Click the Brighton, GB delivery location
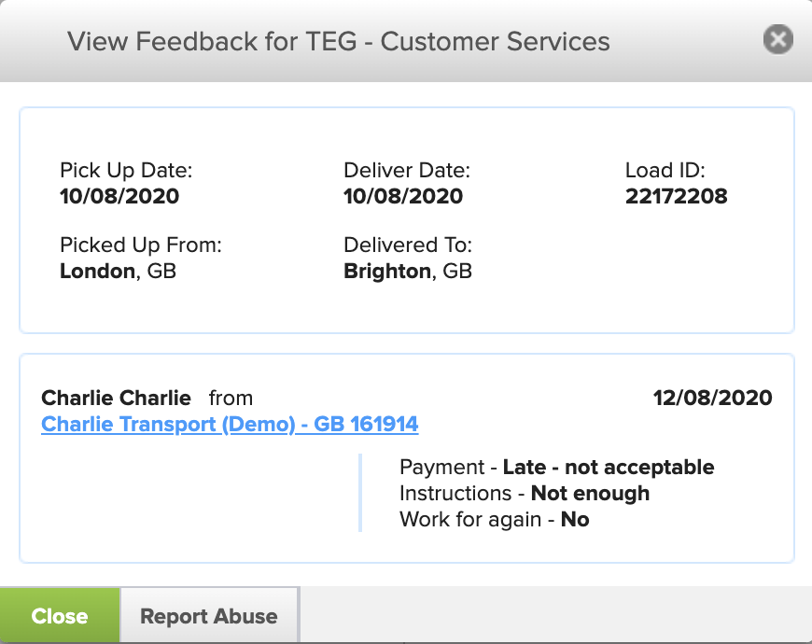 [x=408, y=272]
